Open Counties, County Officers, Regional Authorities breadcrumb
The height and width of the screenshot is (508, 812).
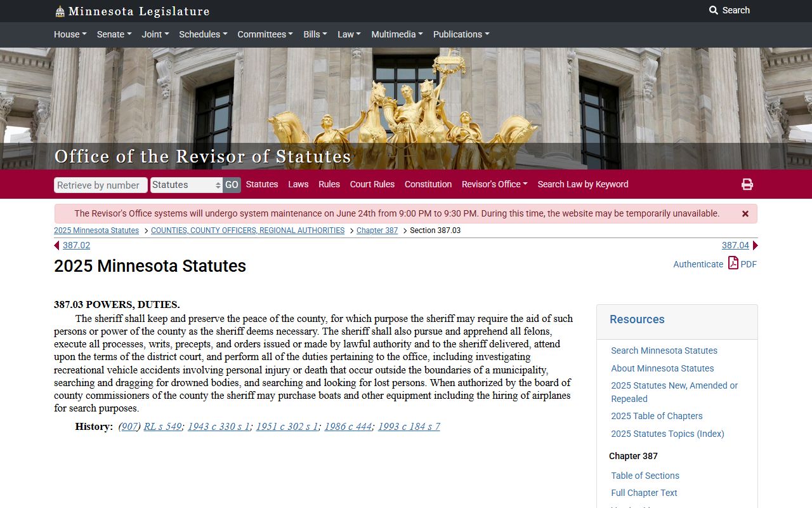pos(247,231)
